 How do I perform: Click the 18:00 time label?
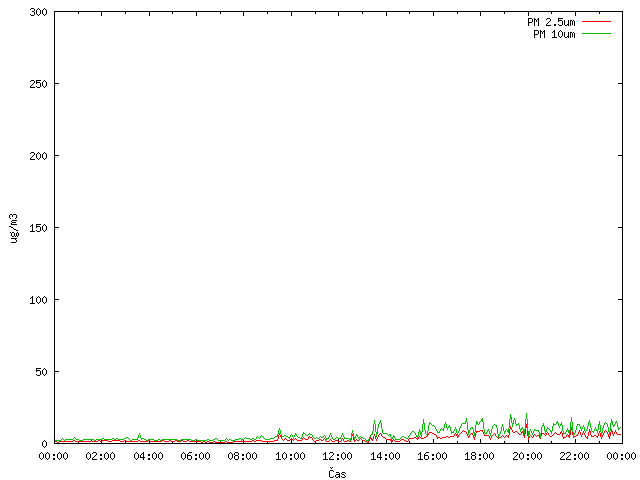(x=480, y=456)
